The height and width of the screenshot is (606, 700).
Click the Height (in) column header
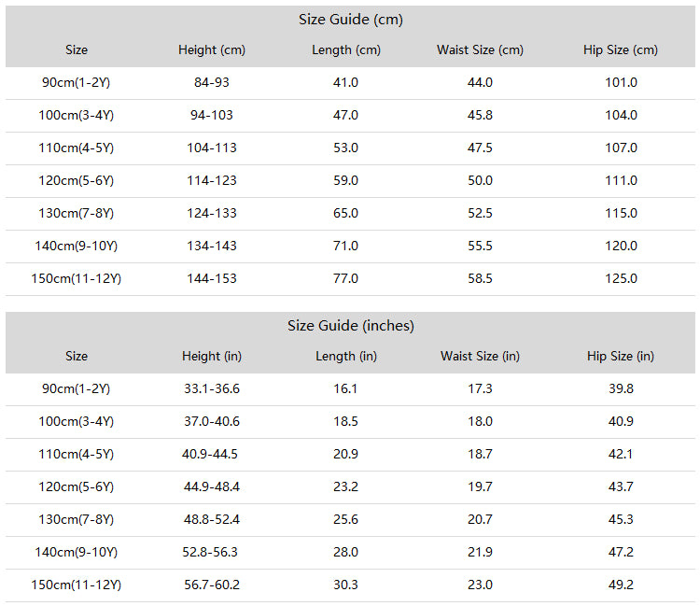pos(212,357)
